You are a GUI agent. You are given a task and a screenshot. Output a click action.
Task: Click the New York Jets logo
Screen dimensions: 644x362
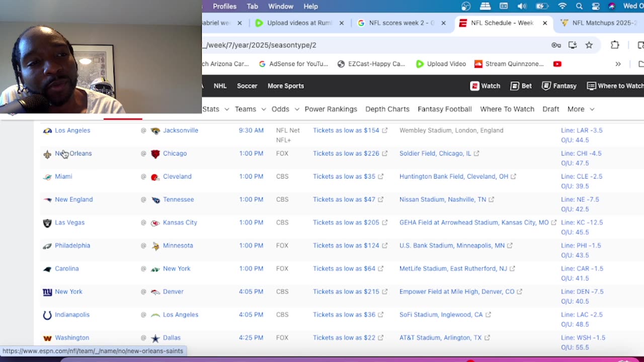(x=155, y=269)
